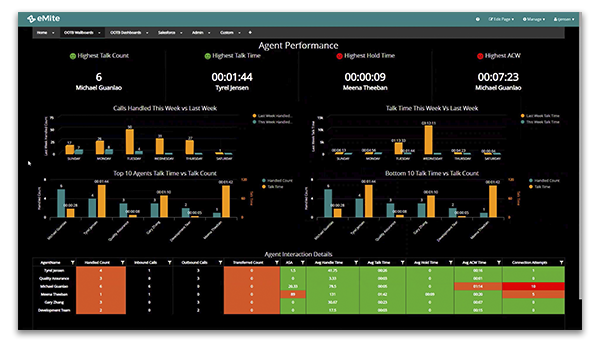This screenshot has width=600, height=360.
Task: Filter the Outbound Calls column
Action: [x=220, y=262]
